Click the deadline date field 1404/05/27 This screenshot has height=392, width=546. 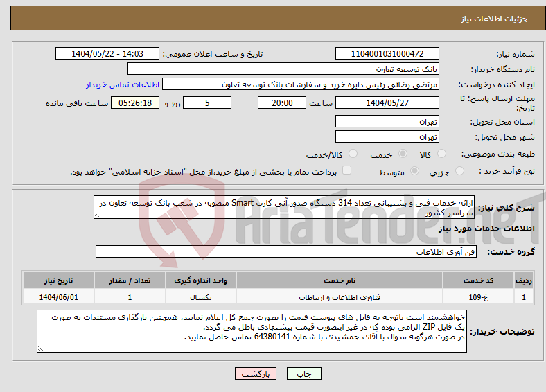(x=387, y=103)
